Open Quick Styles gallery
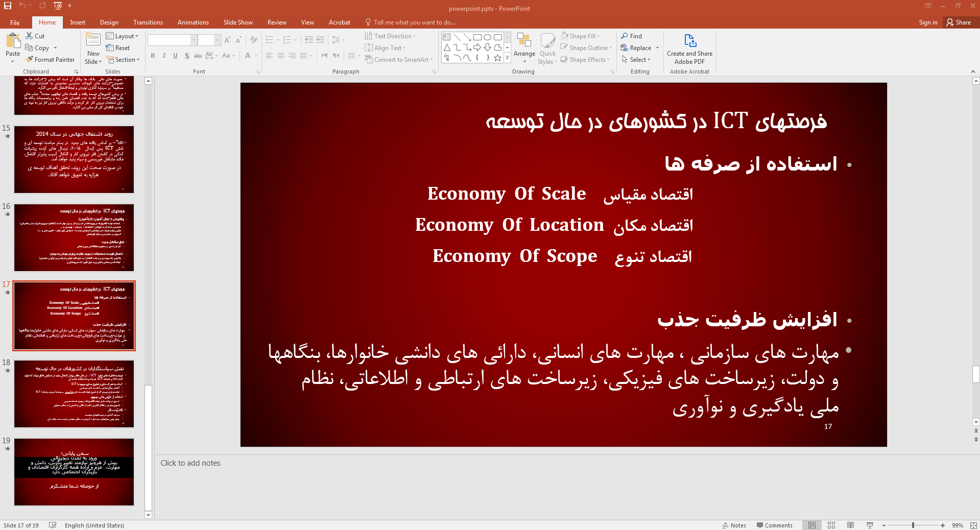Image resolution: width=980 pixels, height=530 pixels. [x=547, y=49]
